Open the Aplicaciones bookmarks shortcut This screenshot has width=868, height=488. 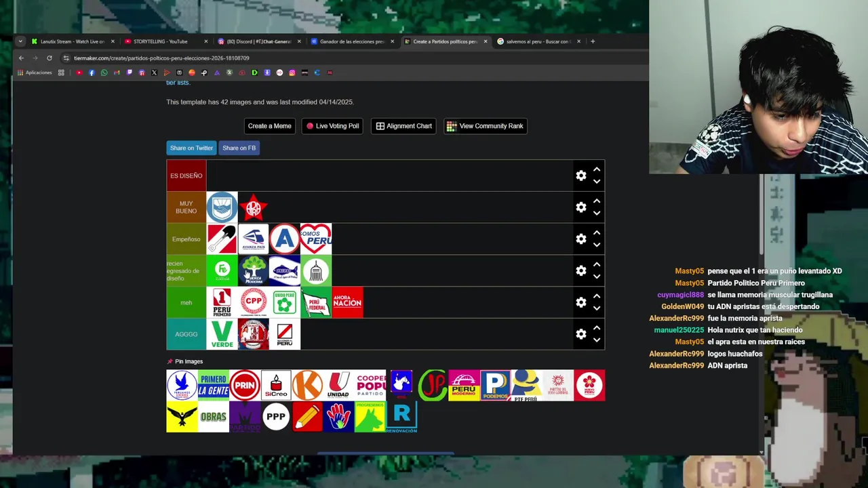[x=35, y=73]
